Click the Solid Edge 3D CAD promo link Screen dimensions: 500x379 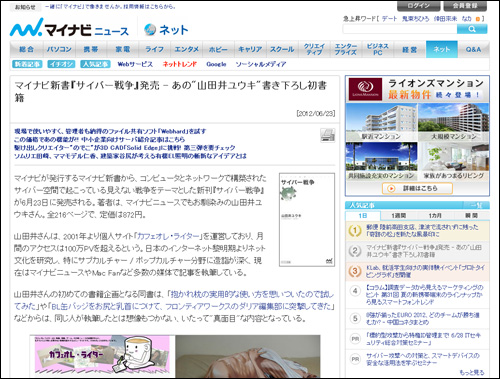[125, 147]
